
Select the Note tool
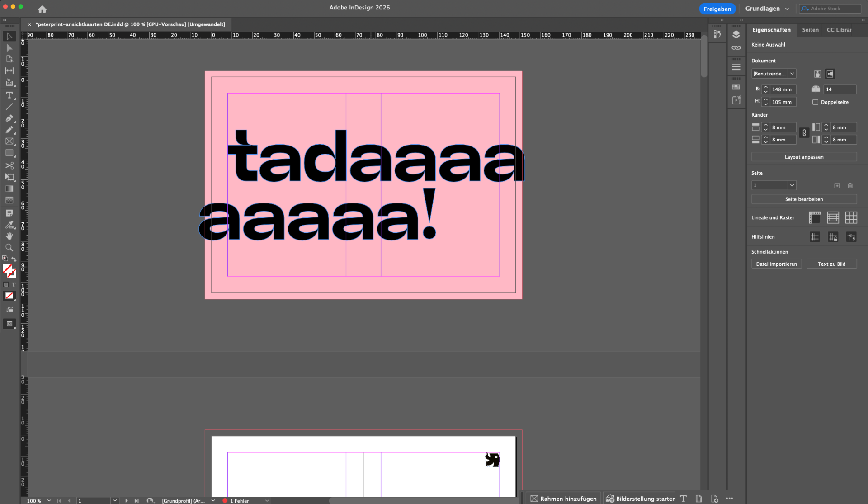[x=9, y=213]
